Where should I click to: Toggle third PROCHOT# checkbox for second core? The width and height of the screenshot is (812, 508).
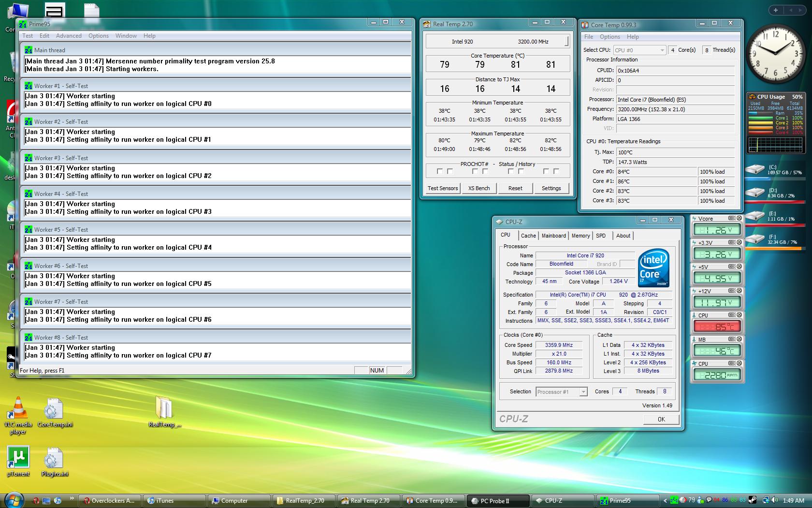475,171
